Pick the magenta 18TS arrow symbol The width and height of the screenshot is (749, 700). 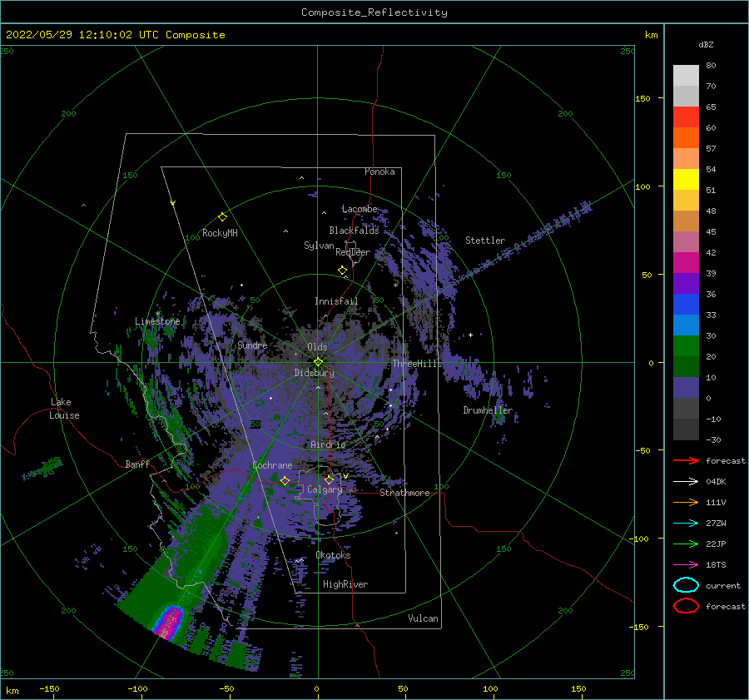point(686,565)
